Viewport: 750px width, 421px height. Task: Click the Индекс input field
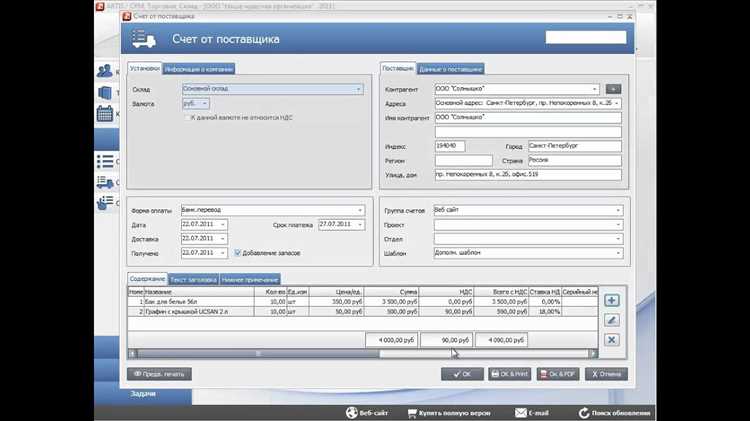[450, 146]
